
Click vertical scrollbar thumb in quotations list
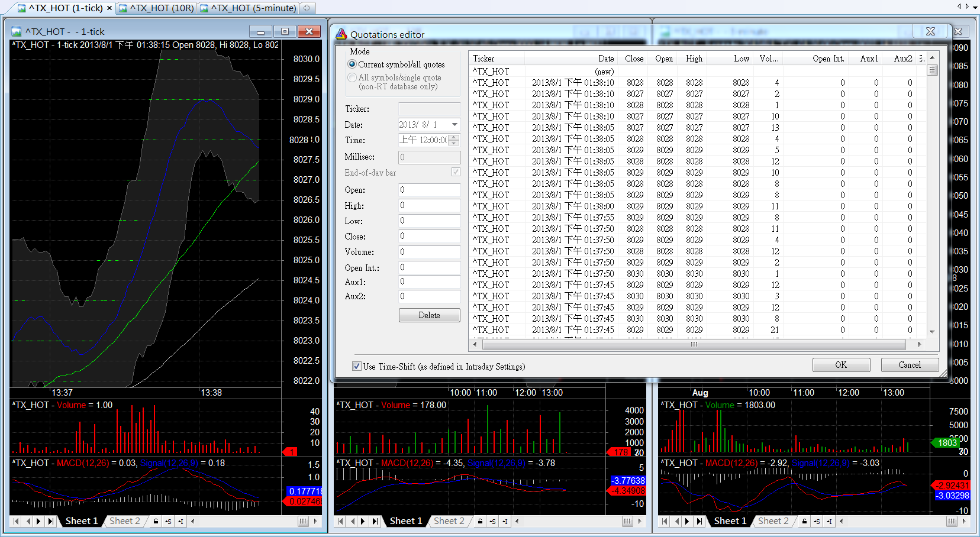coord(932,70)
